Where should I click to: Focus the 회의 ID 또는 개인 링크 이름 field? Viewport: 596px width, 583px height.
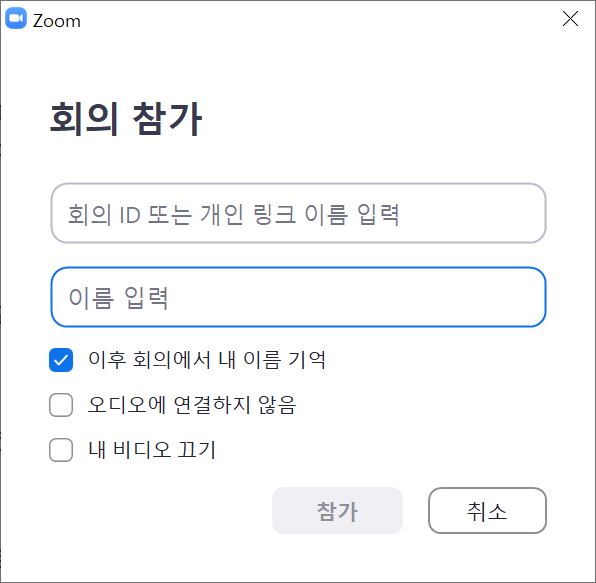(x=298, y=213)
